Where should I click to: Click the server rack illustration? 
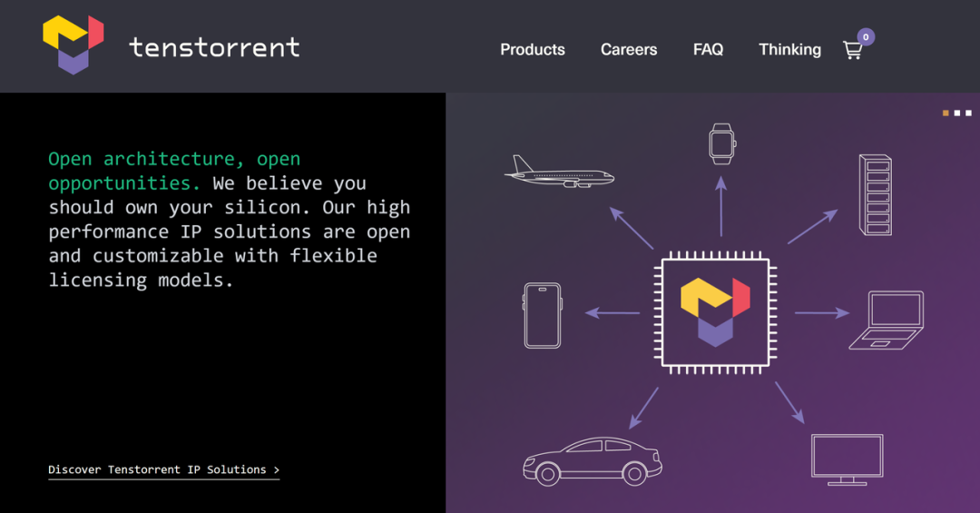875,195
